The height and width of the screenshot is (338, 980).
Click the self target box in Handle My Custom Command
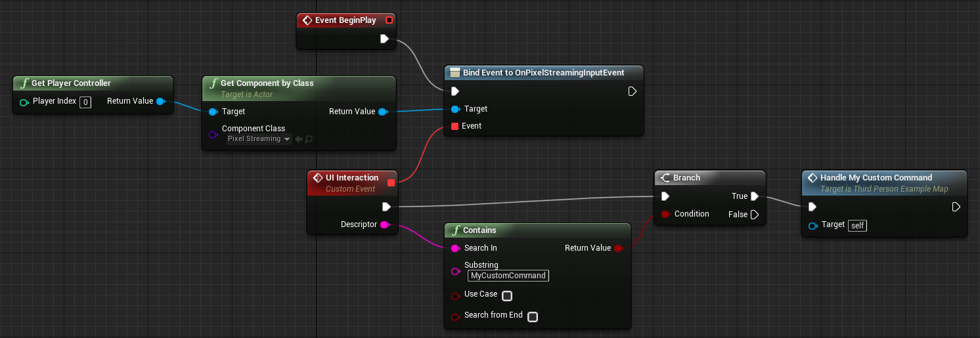pyautogui.click(x=858, y=225)
